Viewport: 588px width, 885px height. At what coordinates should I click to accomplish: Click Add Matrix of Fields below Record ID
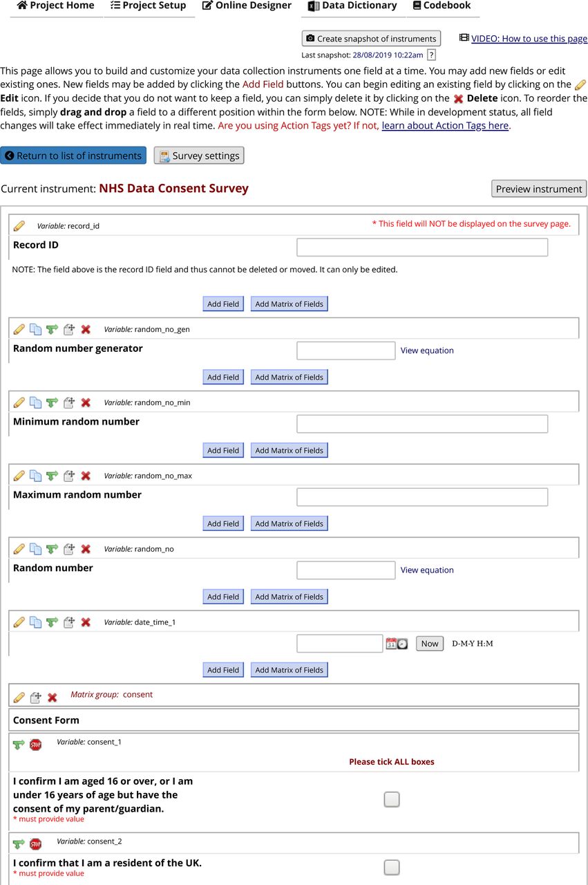tap(289, 304)
